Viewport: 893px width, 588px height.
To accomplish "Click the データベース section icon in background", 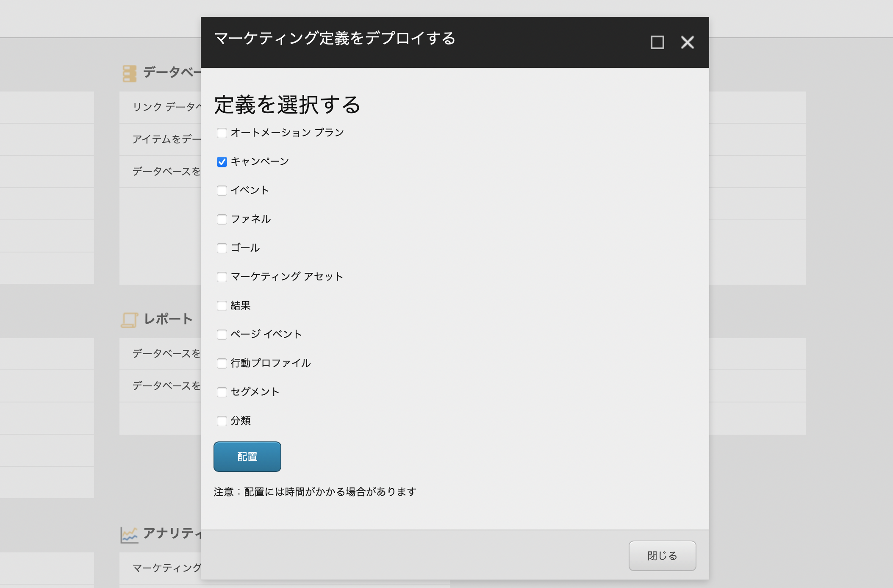I will [x=129, y=73].
